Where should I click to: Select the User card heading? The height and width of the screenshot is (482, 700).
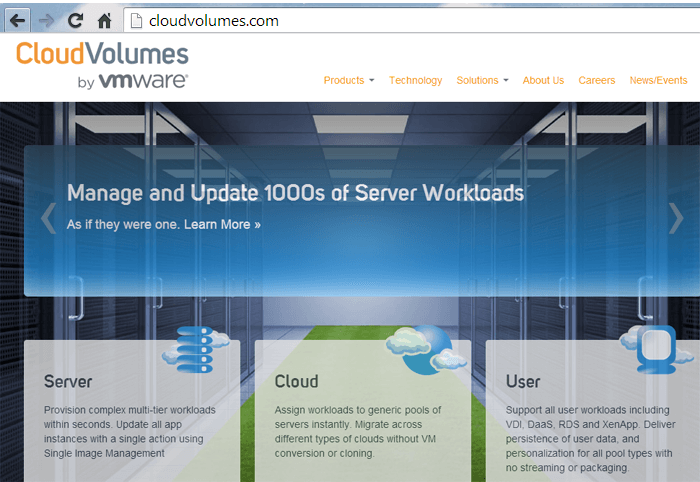[523, 382]
